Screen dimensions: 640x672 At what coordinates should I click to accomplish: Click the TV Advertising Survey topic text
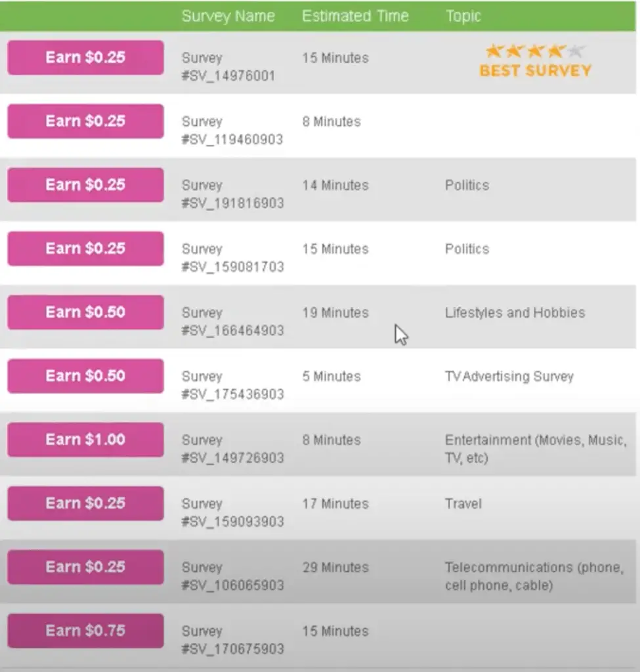(x=509, y=376)
